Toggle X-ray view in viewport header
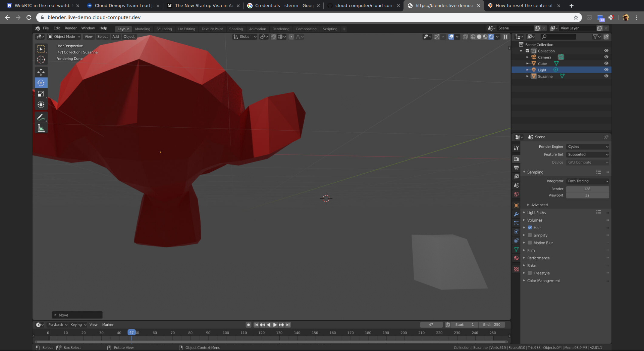Screen dimensions: 644x351 click(465, 37)
